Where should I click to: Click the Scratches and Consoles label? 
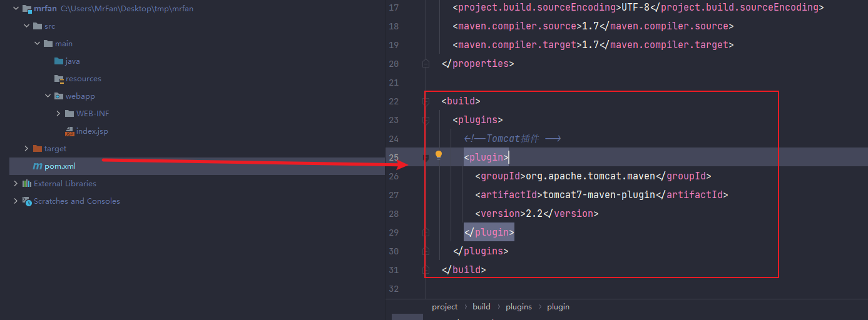(77, 201)
